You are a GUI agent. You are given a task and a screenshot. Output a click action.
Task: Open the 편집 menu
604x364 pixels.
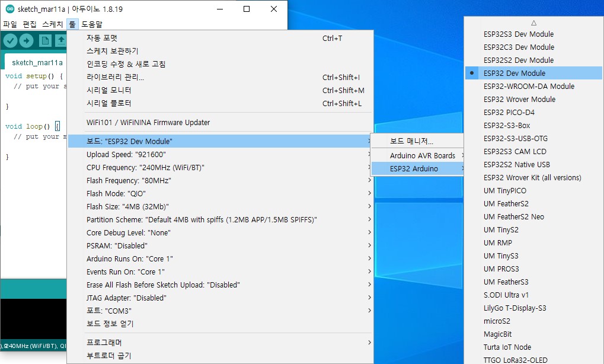coord(29,24)
